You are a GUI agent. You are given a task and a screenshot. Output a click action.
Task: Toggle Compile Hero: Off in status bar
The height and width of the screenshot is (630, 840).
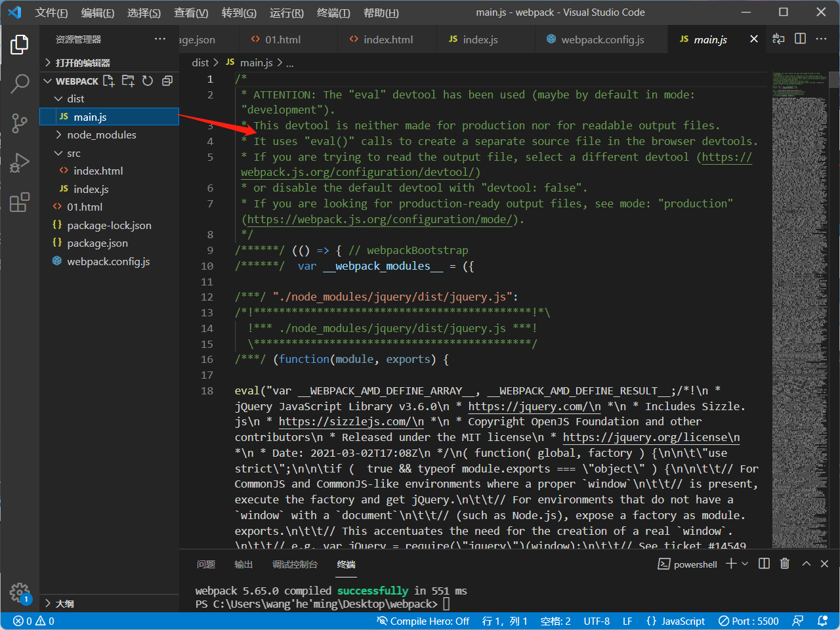pos(423,621)
